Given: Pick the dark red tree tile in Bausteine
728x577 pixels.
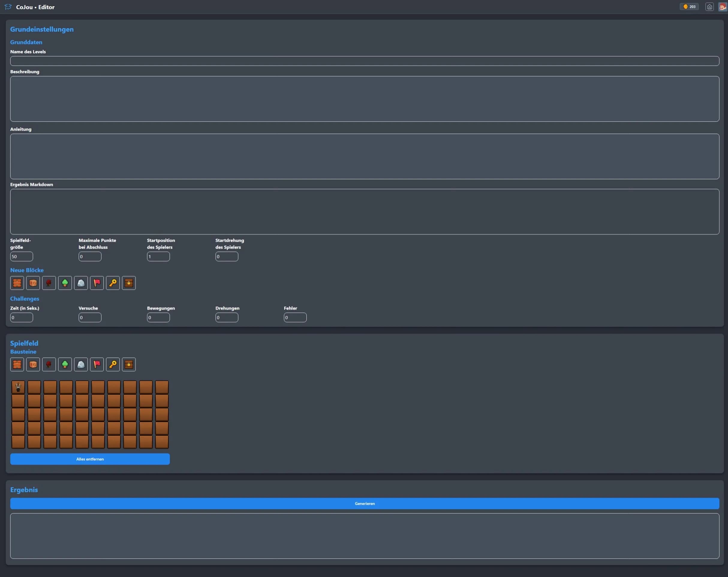Looking at the screenshot, I should pos(49,364).
